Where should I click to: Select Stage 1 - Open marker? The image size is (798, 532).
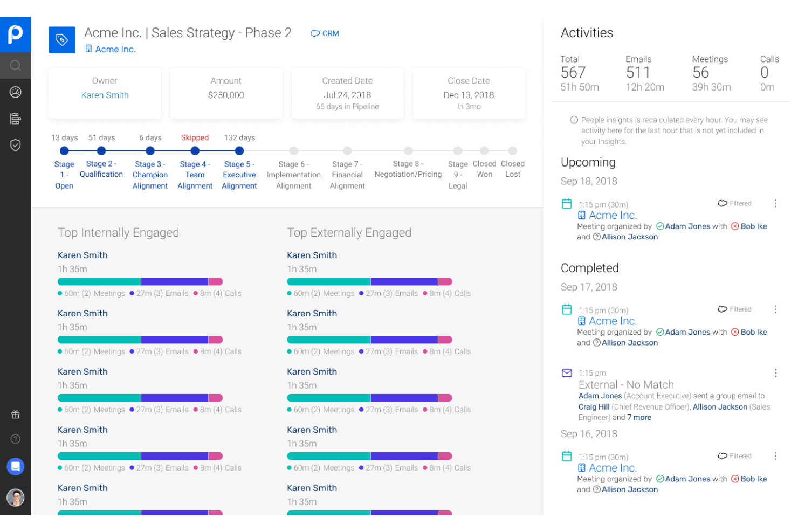pos(64,151)
